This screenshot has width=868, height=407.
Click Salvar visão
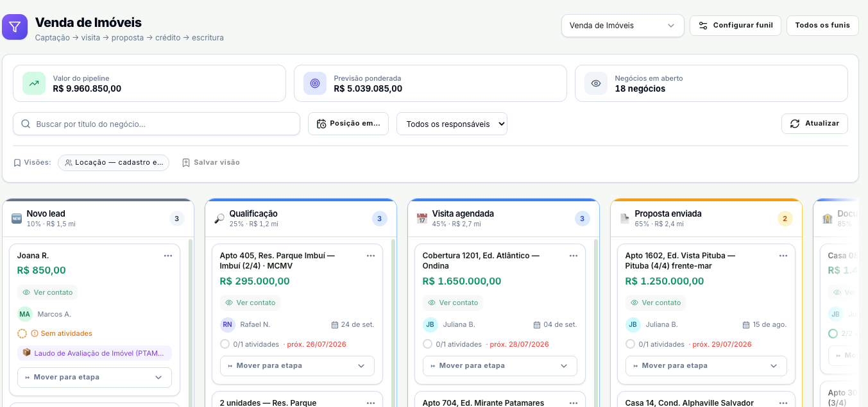click(x=211, y=163)
